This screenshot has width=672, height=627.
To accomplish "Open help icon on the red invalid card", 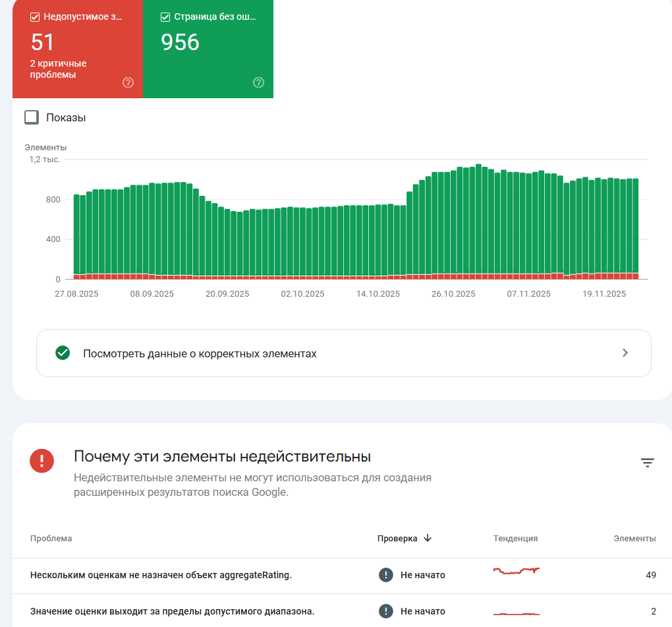I will tap(128, 82).
